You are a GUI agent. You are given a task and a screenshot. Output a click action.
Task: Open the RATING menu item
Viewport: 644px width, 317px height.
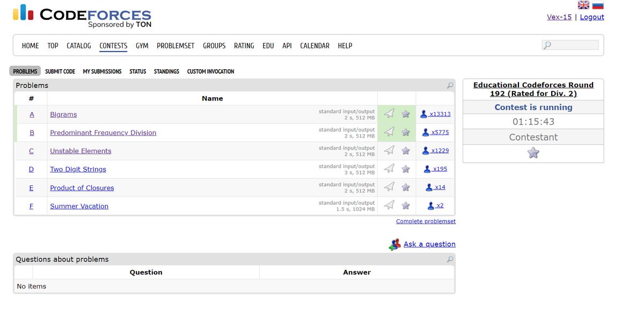[x=244, y=46]
